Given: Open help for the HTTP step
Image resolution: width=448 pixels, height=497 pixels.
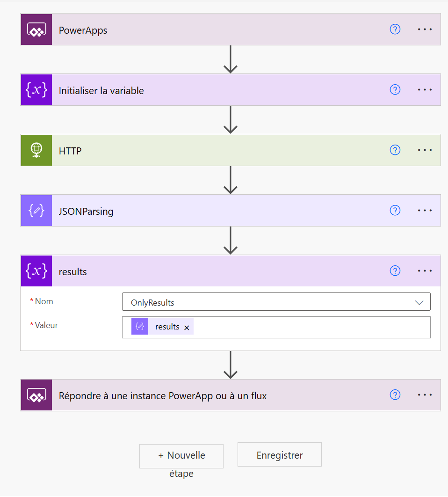Looking at the screenshot, I should (395, 150).
